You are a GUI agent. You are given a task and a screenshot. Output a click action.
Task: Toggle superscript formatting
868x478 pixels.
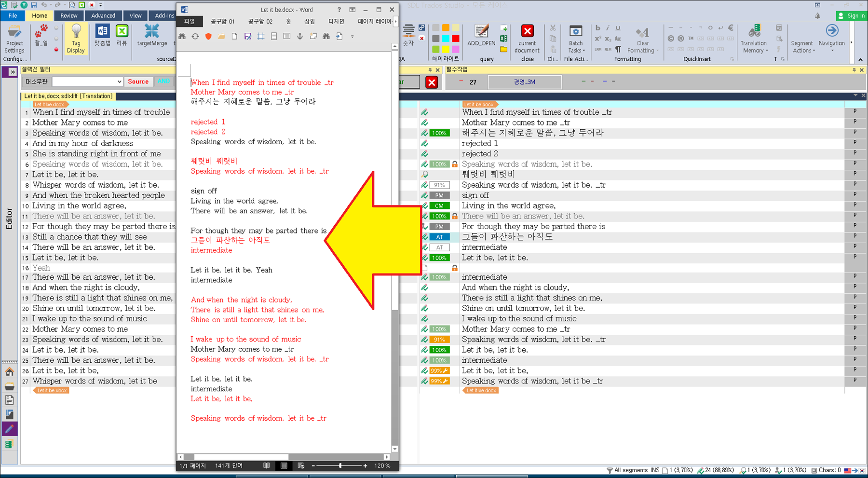pyautogui.click(x=598, y=39)
